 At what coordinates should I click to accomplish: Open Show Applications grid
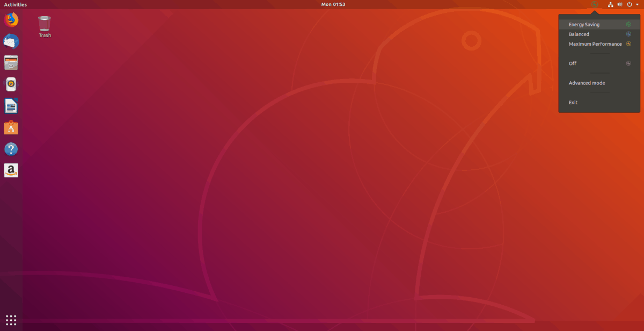11,320
